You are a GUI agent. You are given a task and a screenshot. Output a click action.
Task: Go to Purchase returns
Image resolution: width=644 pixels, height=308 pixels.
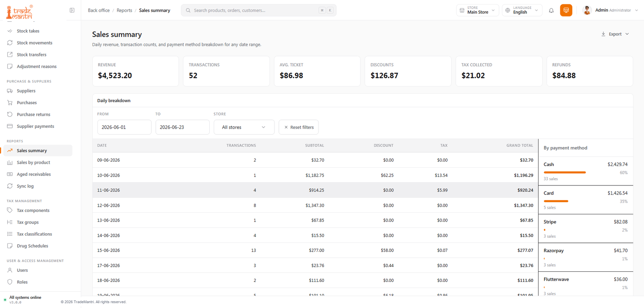pyautogui.click(x=33, y=115)
